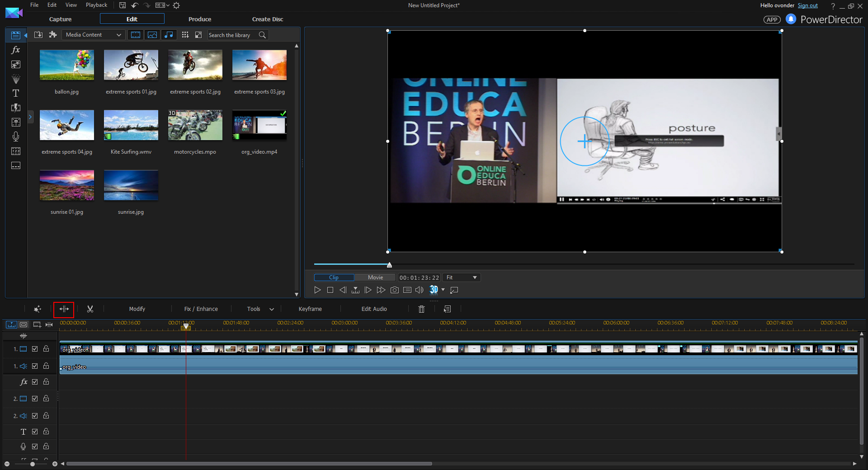868x470 pixels.
Task: Click the add tracks icon
Action: (37, 324)
